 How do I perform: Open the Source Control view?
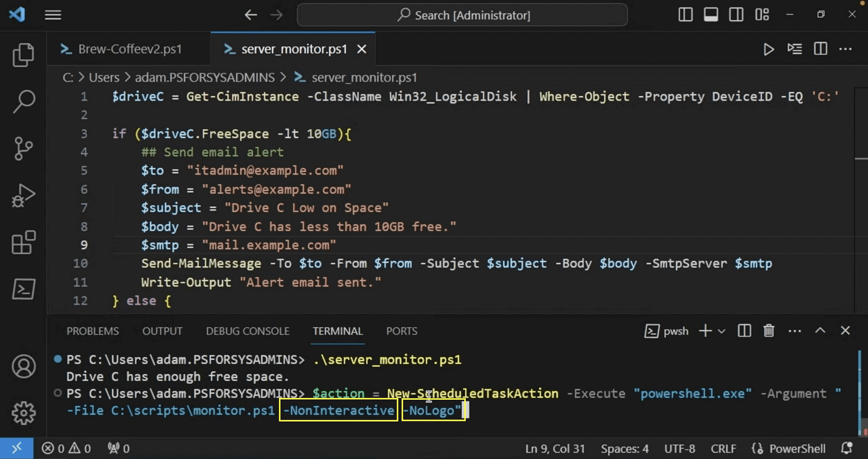pos(24,148)
